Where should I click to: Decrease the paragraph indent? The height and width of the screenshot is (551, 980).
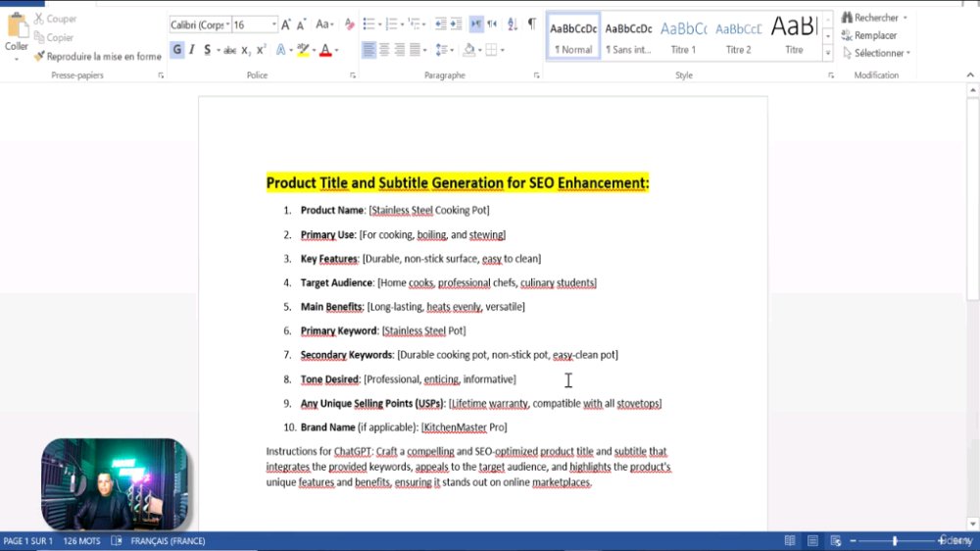(441, 25)
